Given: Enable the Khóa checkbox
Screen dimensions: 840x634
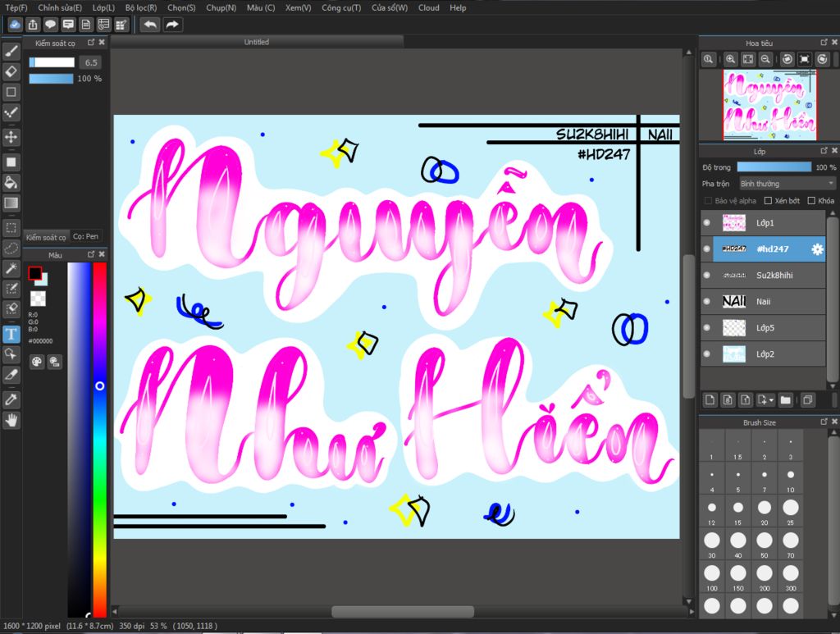Looking at the screenshot, I should coord(811,201).
